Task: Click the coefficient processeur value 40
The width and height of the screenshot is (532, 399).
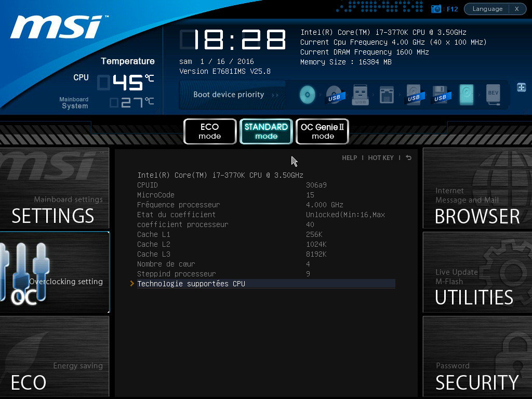Action: click(x=310, y=224)
